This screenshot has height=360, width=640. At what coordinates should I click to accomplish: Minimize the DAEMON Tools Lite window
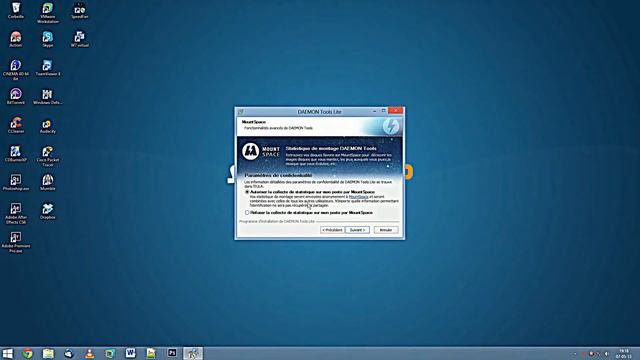374,111
